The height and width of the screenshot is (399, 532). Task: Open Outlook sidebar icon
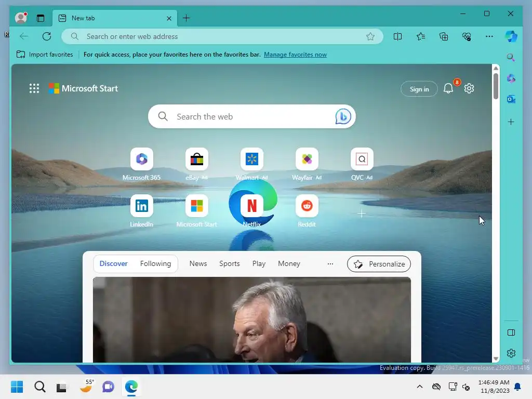pos(511,99)
